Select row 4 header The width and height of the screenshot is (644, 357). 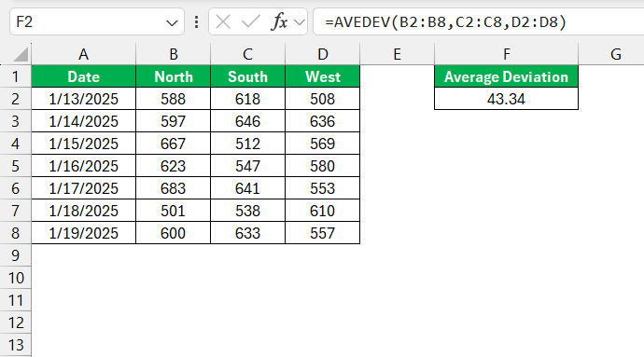point(16,144)
